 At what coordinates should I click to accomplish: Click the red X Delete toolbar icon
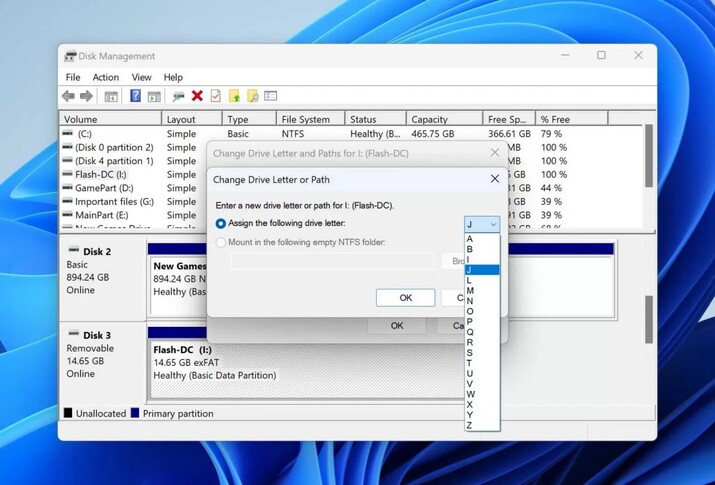coord(197,96)
